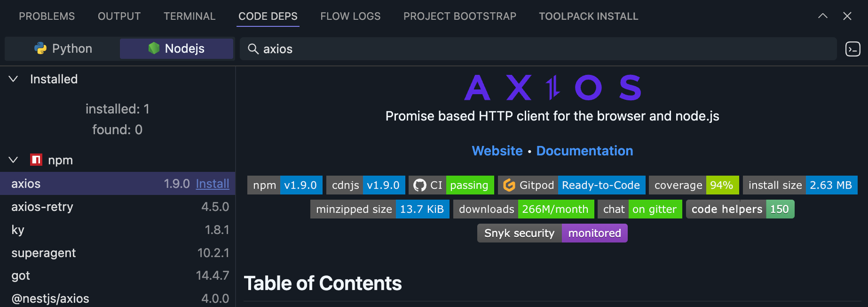The width and height of the screenshot is (868, 307).
Task: Collapse the npm results section
Action: pos(14,160)
